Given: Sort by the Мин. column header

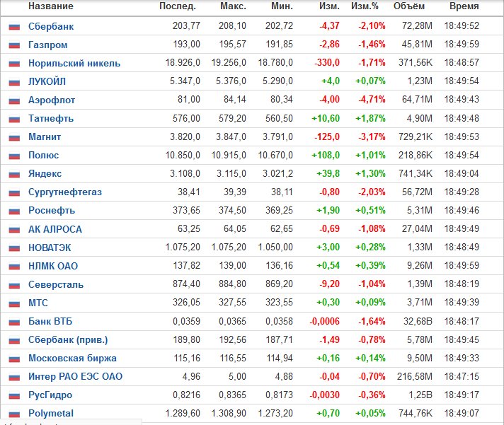Looking at the screenshot, I should (282, 6).
